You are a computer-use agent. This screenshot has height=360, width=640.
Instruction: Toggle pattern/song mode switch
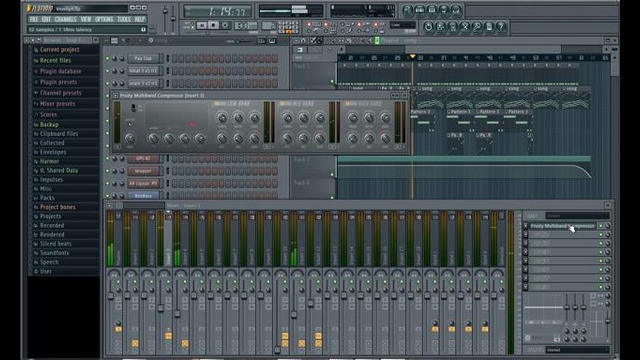pyautogui.click(x=189, y=25)
